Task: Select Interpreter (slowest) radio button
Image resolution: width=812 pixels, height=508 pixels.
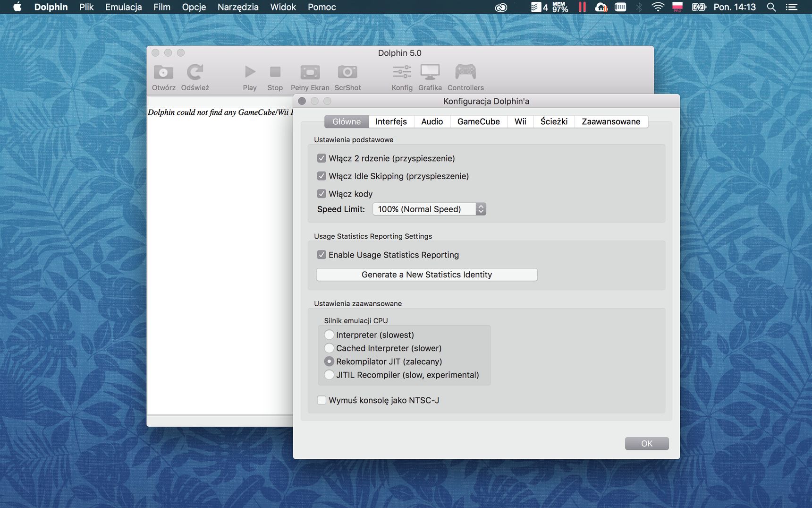Action: click(x=329, y=335)
